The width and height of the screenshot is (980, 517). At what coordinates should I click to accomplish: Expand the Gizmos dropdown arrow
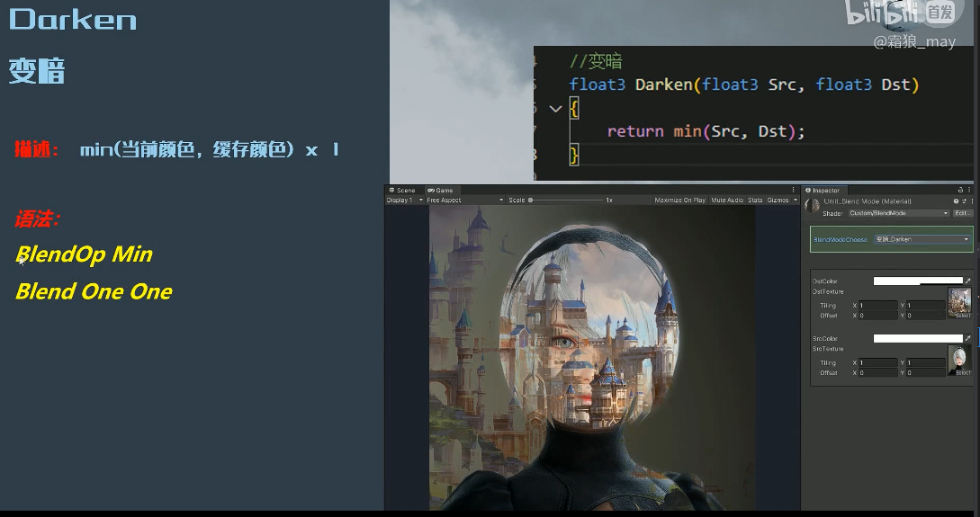pyautogui.click(x=795, y=201)
